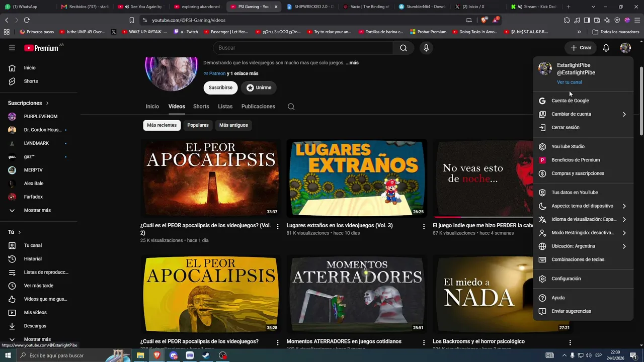This screenshot has width=644, height=362.
Task: Click the Unirme membership button
Action: pos(259,87)
